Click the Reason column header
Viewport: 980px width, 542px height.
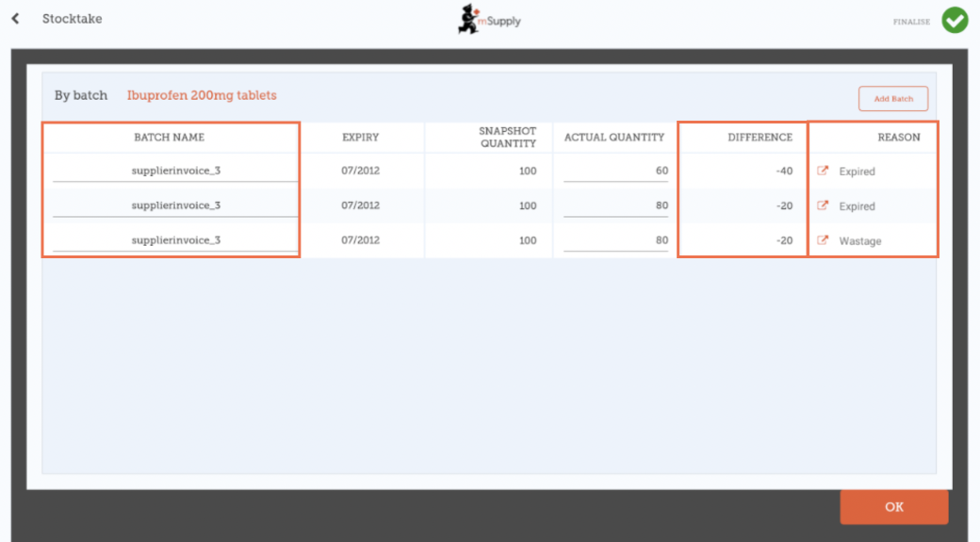click(898, 138)
